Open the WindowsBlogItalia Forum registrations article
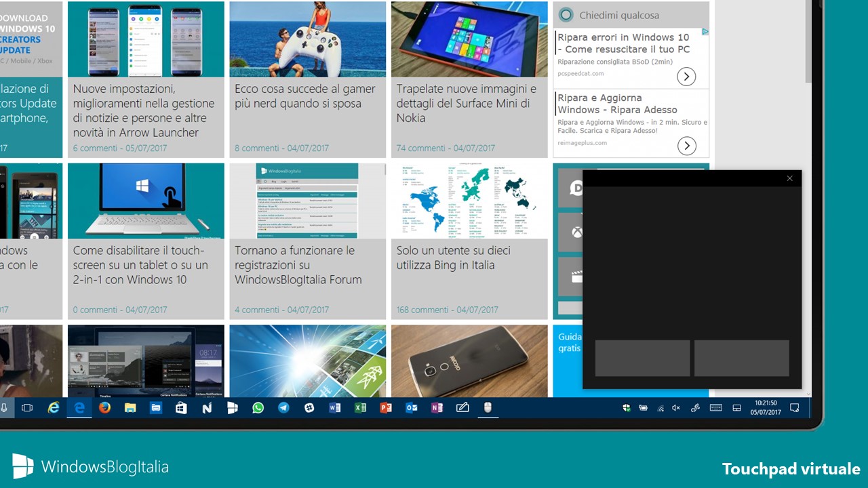The image size is (868, 488). [x=298, y=265]
